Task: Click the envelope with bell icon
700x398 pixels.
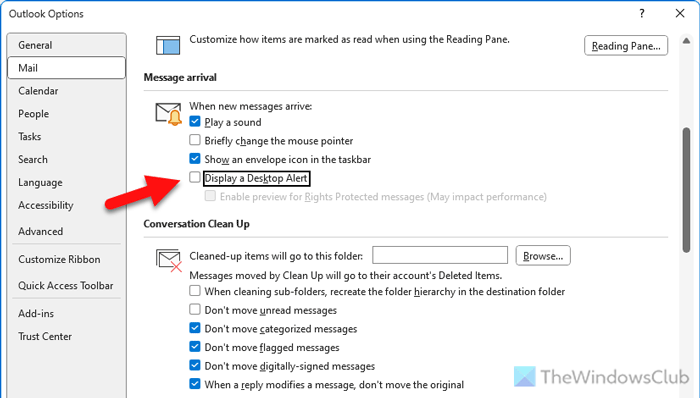Action: coord(168,114)
